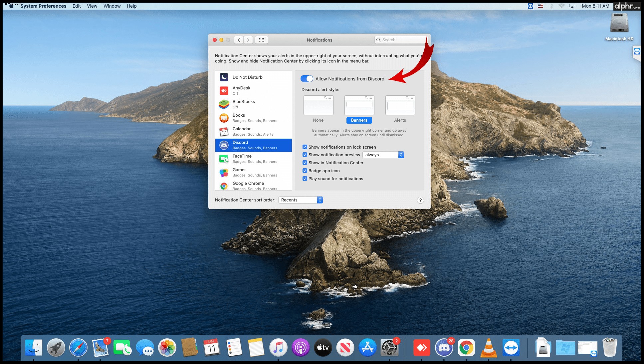This screenshot has height=364, width=644.
Task: Uncheck Show notification preview checkbox
Action: click(x=305, y=155)
